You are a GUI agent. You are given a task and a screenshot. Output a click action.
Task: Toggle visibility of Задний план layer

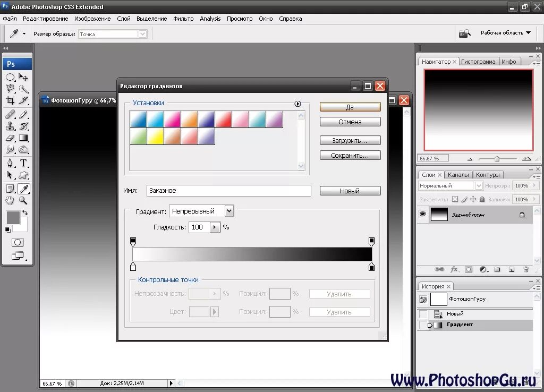pyautogui.click(x=422, y=214)
